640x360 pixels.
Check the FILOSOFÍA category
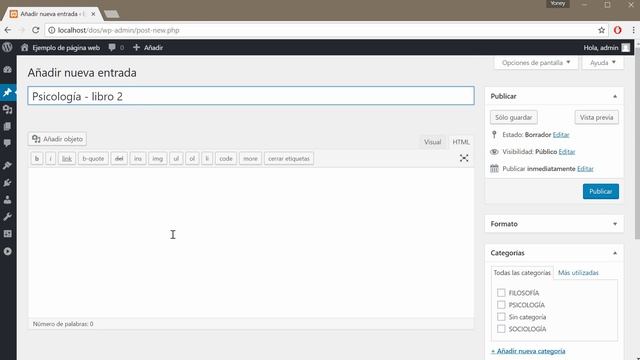[x=501, y=293]
